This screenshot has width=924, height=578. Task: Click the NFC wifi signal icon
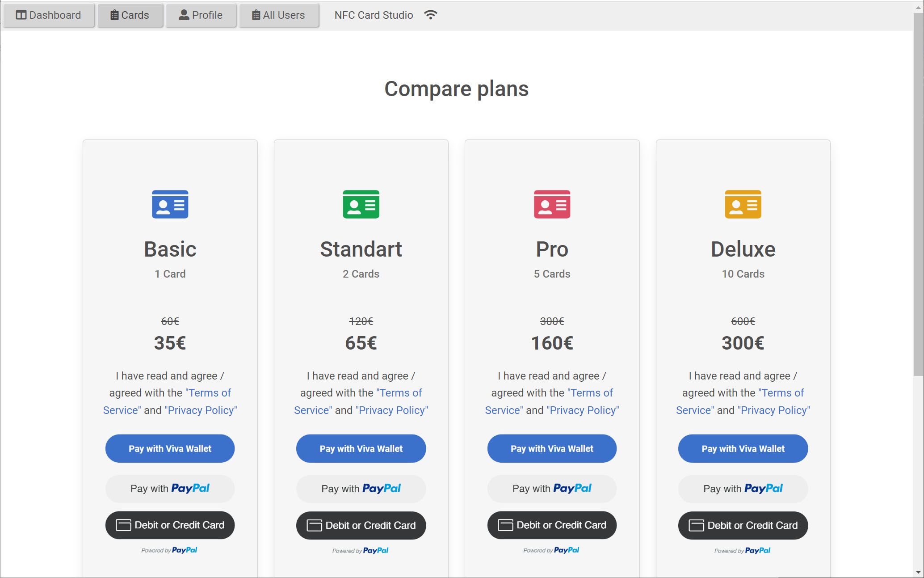pos(430,15)
